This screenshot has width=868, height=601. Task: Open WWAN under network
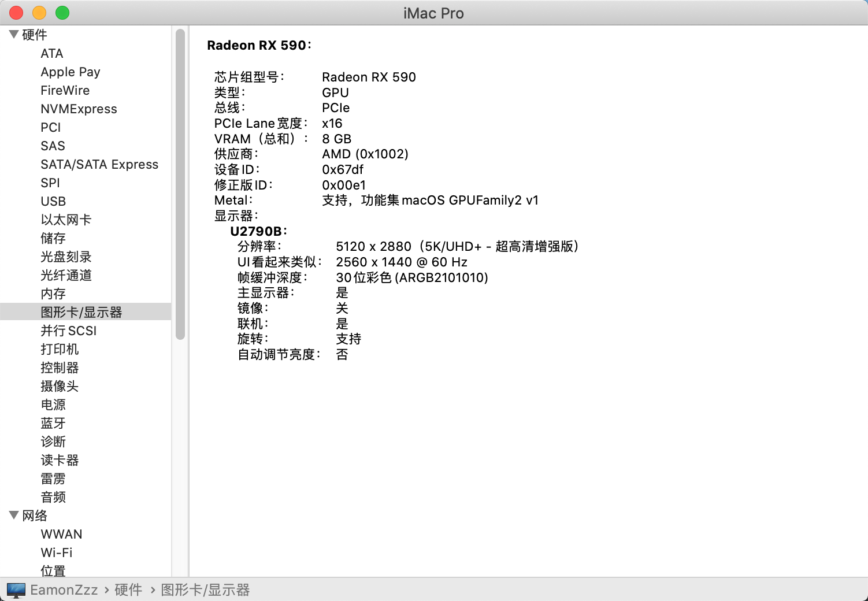click(x=61, y=534)
